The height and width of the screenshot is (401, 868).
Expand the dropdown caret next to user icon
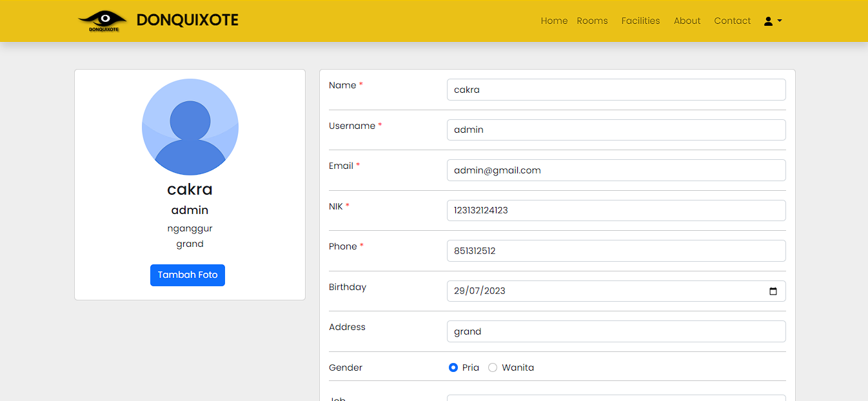(778, 21)
